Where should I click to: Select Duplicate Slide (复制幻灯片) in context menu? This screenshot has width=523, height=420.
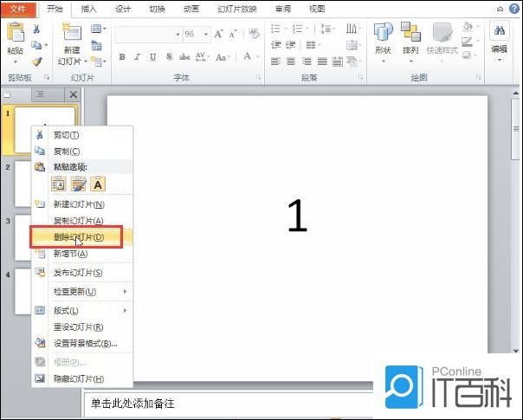[x=82, y=221]
